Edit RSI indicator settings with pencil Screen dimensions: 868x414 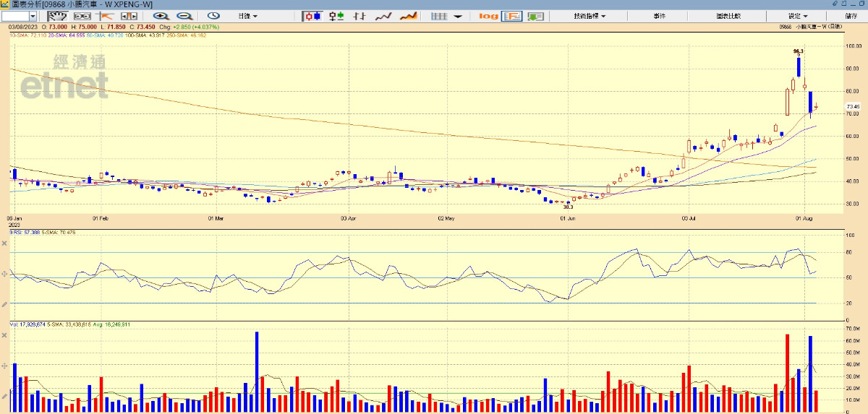click(4, 304)
